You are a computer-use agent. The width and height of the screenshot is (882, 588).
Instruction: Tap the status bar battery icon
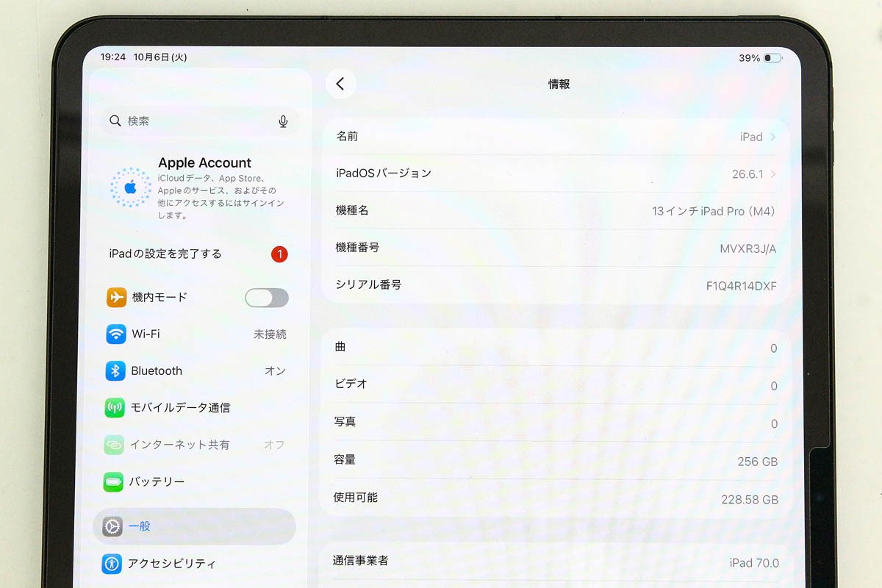point(772,58)
